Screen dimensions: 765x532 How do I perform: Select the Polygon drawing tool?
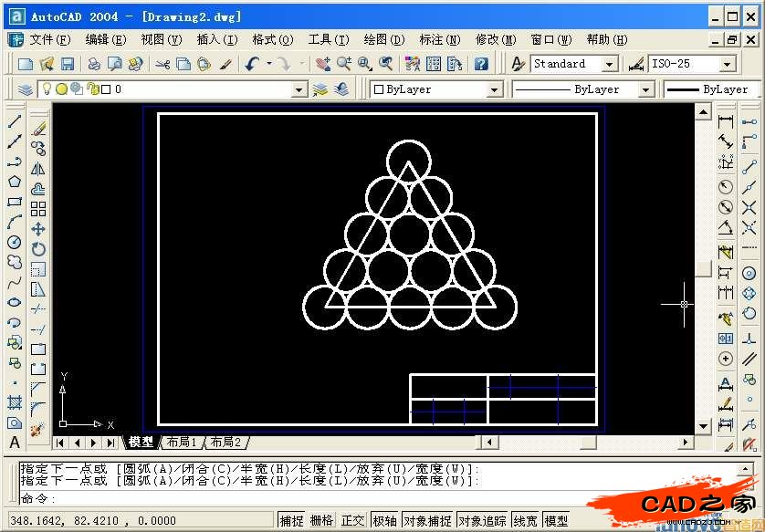click(14, 182)
